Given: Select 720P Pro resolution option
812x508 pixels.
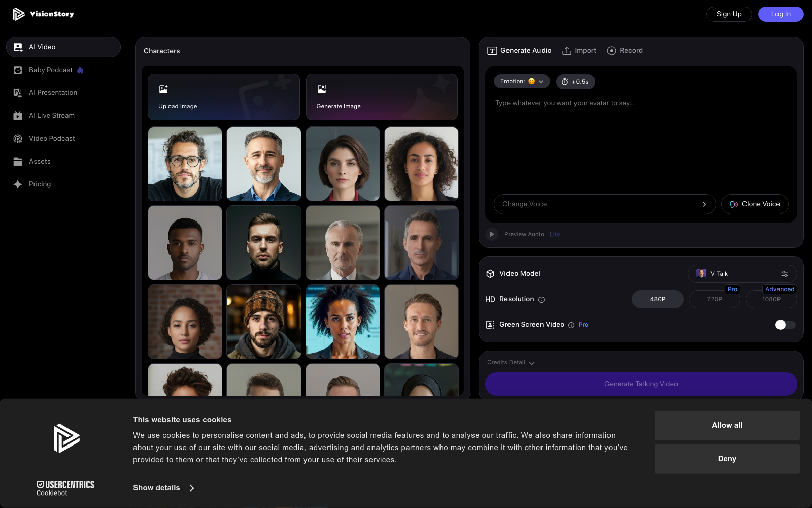Looking at the screenshot, I should [x=714, y=299].
